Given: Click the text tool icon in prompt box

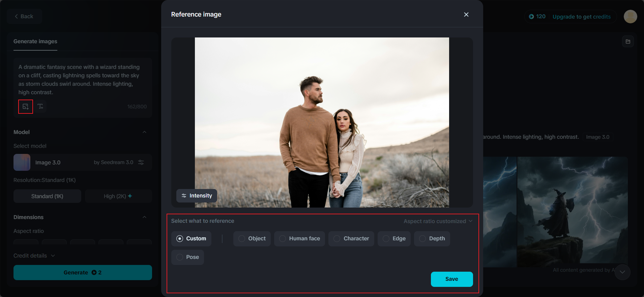Looking at the screenshot, I should [x=40, y=107].
